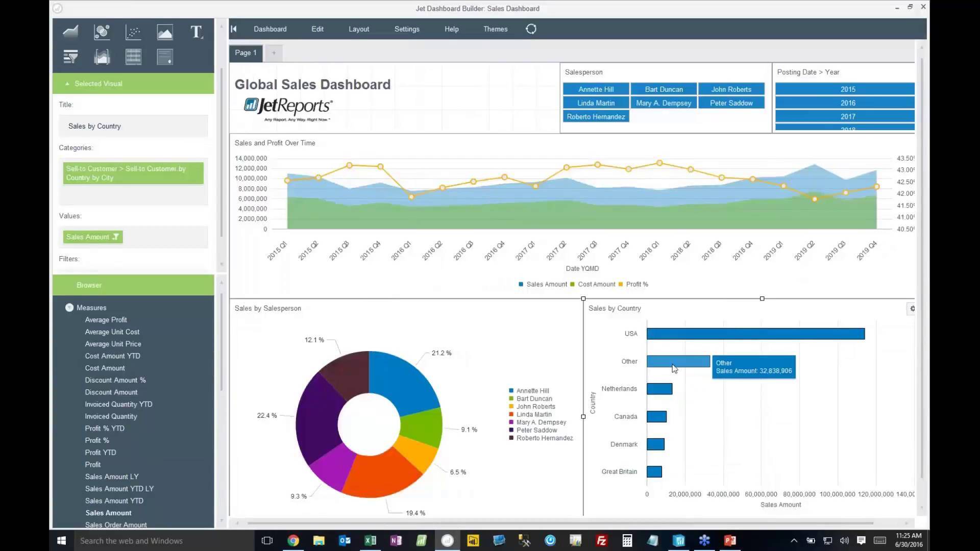Select salesperson Annette Hill in the slicer
980x551 pixels.
click(x=596, y=89)
